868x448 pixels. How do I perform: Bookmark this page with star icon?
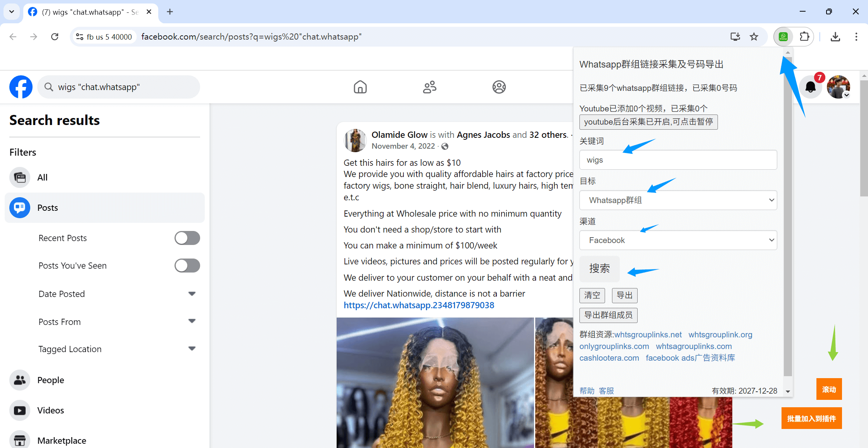click(x=754, y=36)
